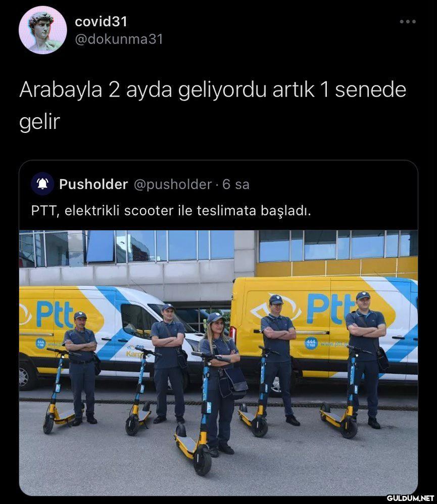Visit the @dokunma31 handle
Viewport: 437px width, 504px height.
point(119,39)
